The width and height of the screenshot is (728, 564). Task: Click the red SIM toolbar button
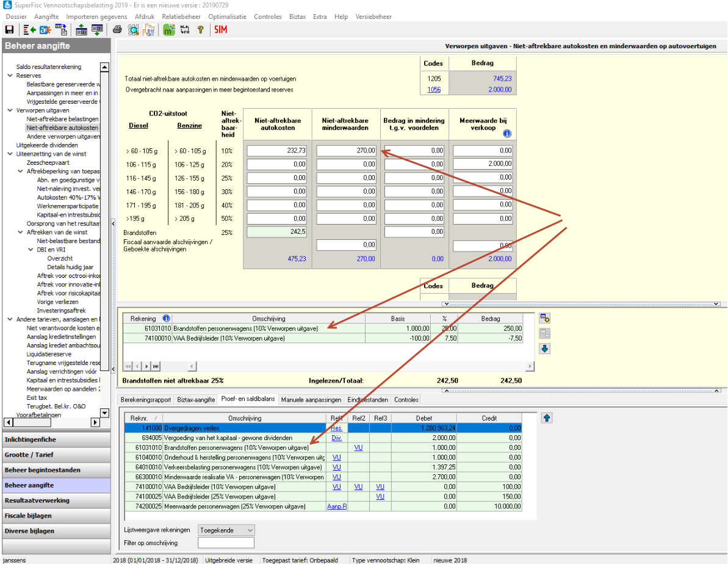(x=220, y=29)
